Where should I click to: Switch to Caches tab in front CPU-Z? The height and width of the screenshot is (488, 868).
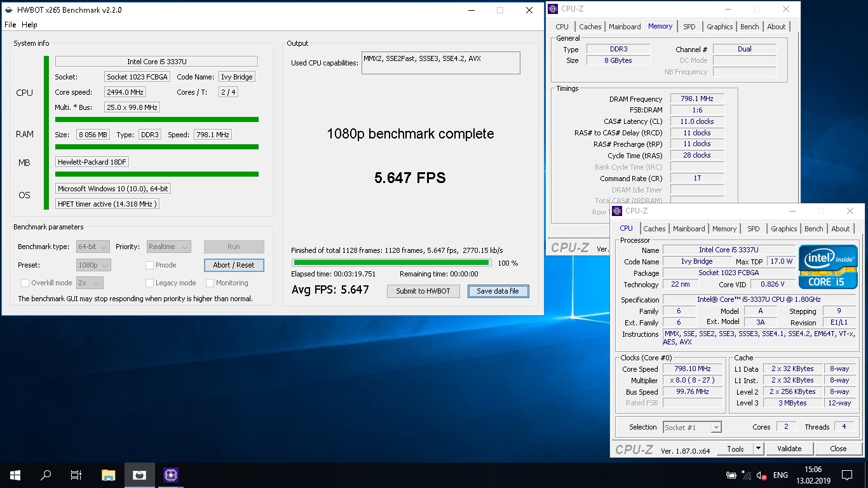click(x=654, y=229)
